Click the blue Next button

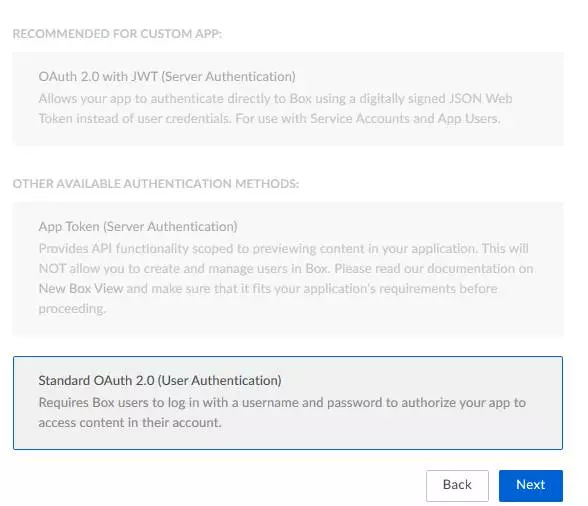coord(531,485)
